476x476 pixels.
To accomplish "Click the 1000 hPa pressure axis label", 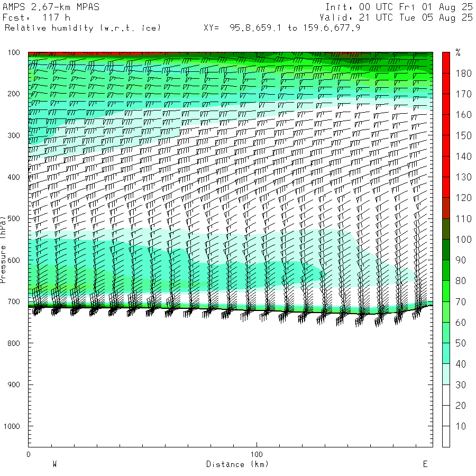I will tap(12, 426).
